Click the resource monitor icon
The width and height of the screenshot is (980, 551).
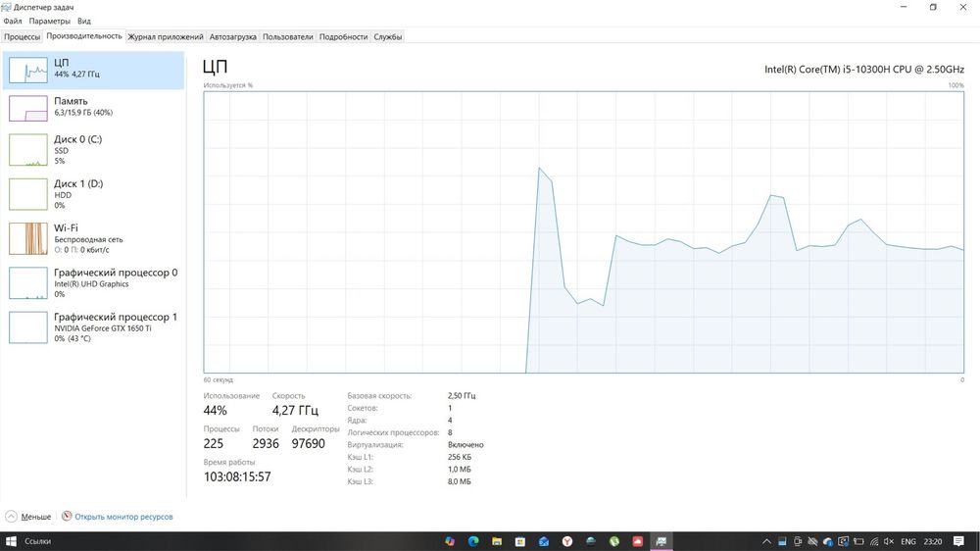click(x=67, y=516)
